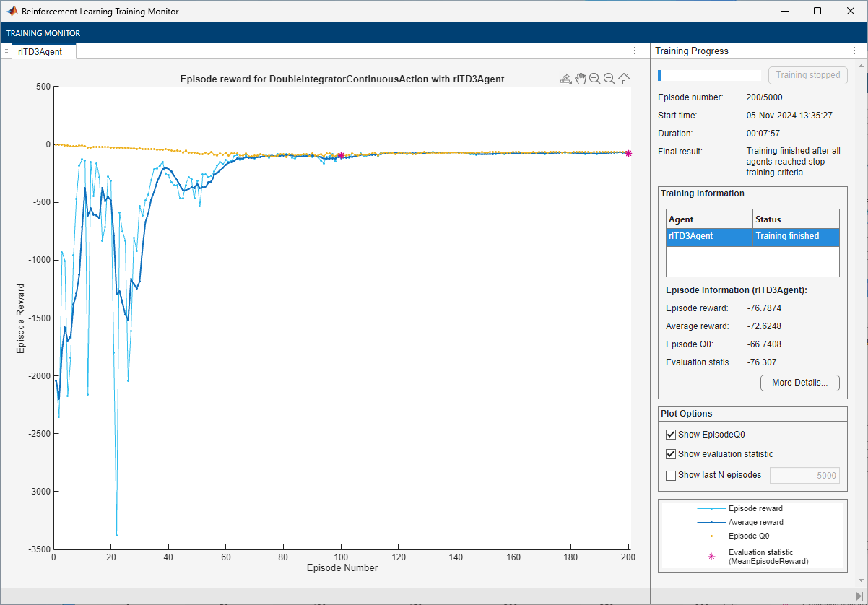The image size is (868, 605).
Task: Activate the Zoom Out tool
Action: [609, 79]
